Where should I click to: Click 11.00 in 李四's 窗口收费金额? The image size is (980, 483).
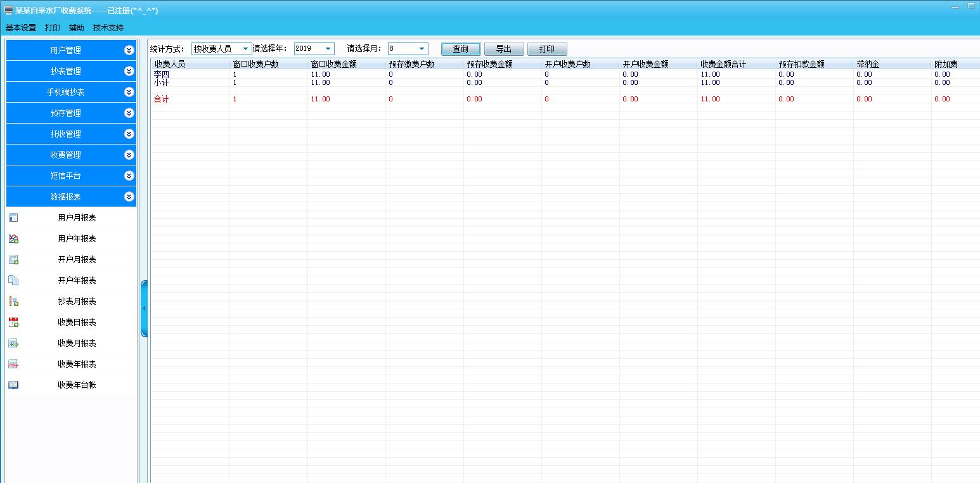point(320,74)
